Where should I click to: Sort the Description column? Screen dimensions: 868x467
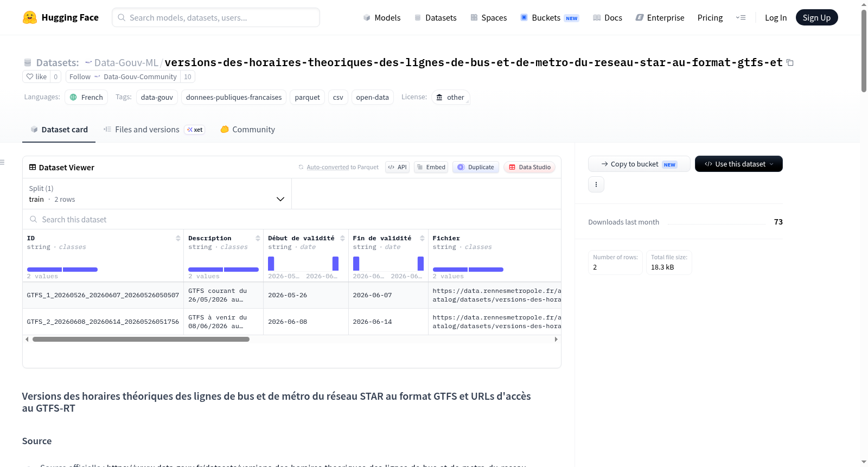point(258,238)
